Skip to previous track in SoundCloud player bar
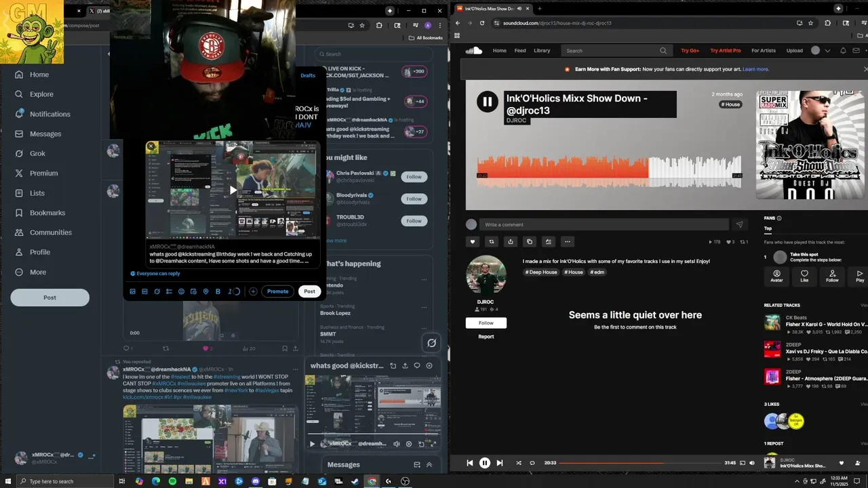868x488 pixels. [469, 463]
